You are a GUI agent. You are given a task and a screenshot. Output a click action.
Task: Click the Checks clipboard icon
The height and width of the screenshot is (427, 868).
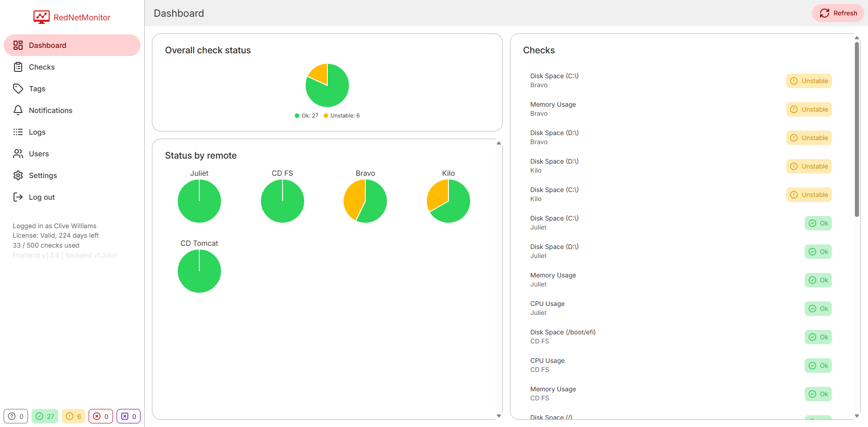(18, 67)
